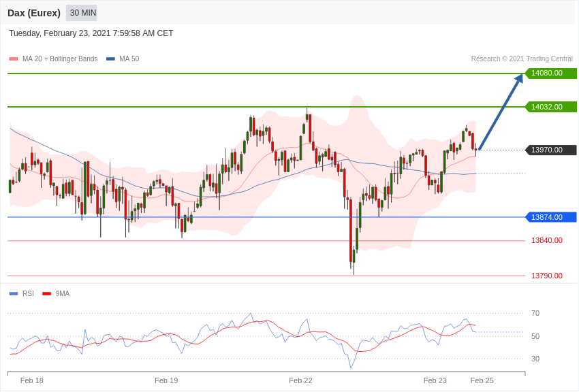Click the RSI legend label
This screenshot has width=579, height=392.
28,293
